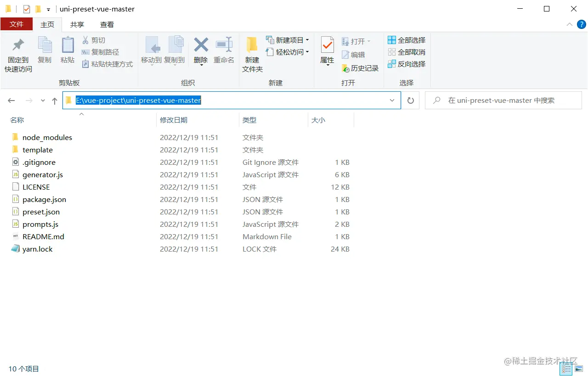Image resolution: width=588 pixels, height=376 pixels.
Task: Click 全部取消 to clear selection
Action: point(407,52)
